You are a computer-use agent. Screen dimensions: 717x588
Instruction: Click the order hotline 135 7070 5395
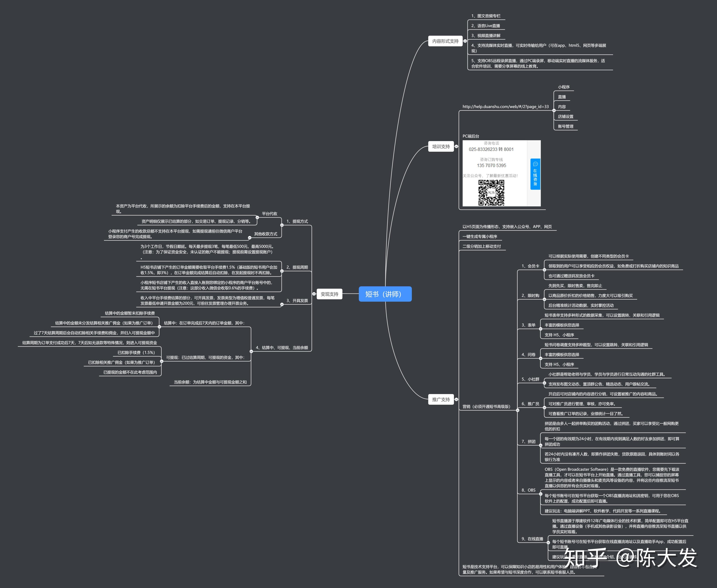(492, 166)
